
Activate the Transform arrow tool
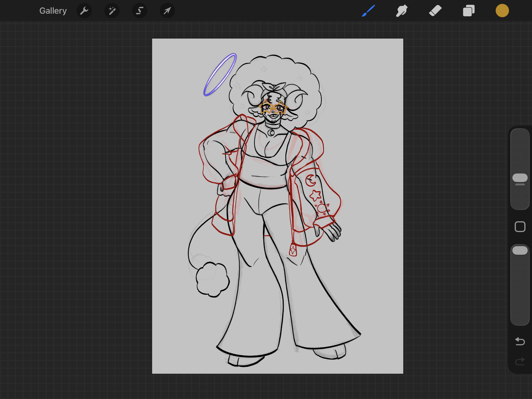click(x=167, y=11)
